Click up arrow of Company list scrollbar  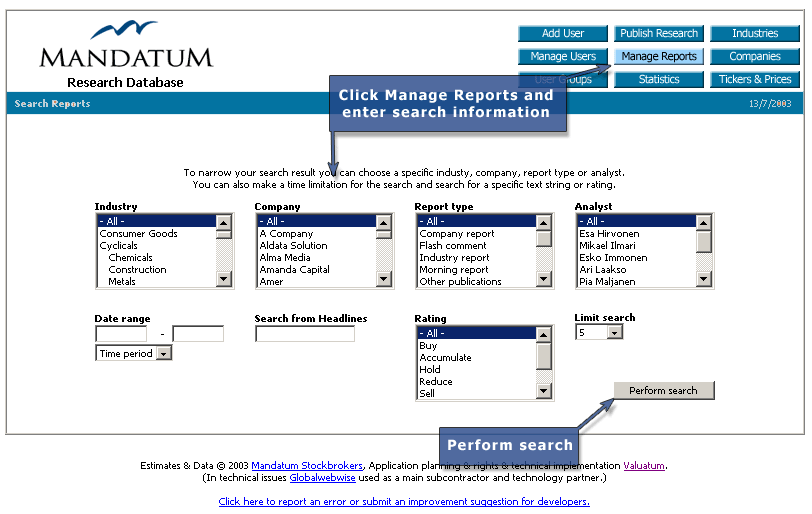(x=384, y=223)
